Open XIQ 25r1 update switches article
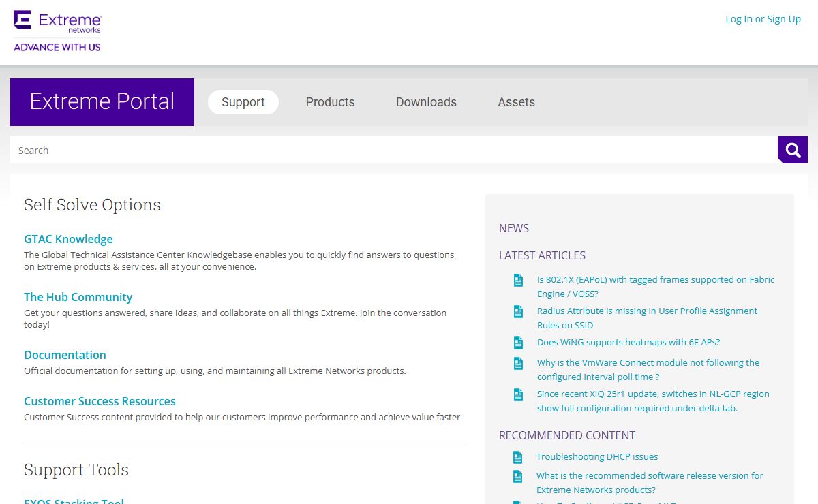 653,401
